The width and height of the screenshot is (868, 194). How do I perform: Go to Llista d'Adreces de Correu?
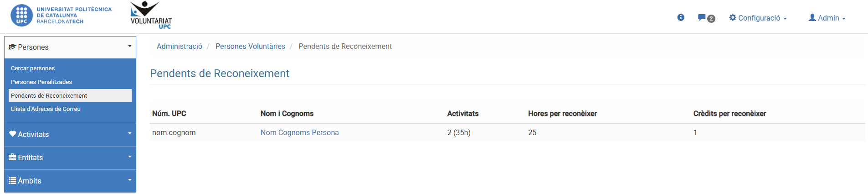[x=46, y=109]
